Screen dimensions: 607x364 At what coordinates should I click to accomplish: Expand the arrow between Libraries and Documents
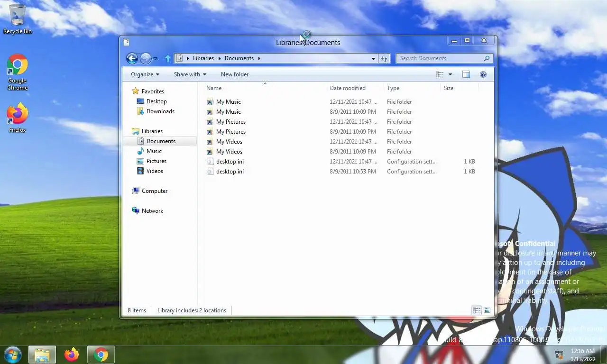[219, 58]
